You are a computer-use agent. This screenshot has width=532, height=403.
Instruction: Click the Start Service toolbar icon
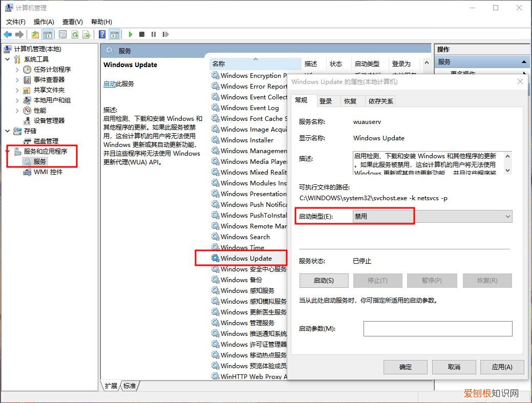130,34
